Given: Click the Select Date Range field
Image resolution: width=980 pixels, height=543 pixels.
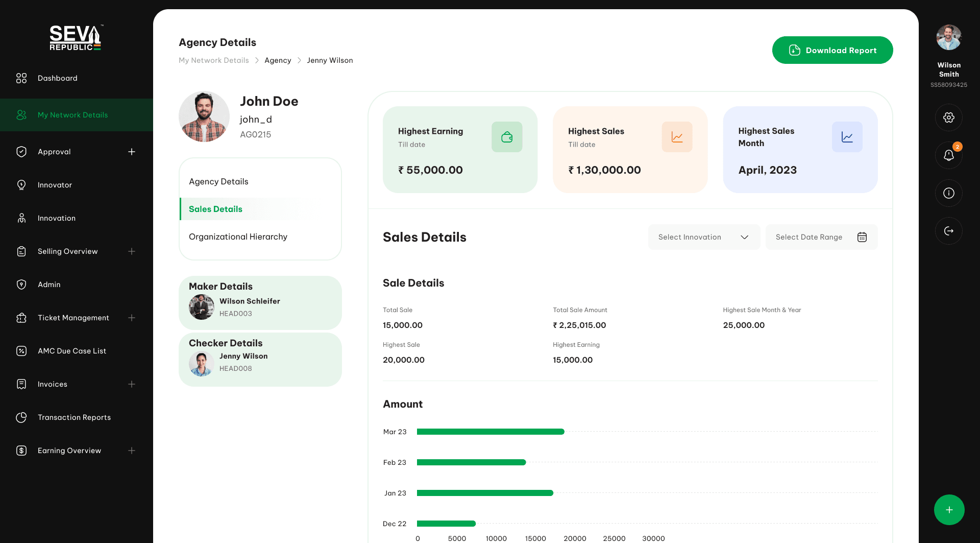Looking at the screenshot, I should [821, 237].
